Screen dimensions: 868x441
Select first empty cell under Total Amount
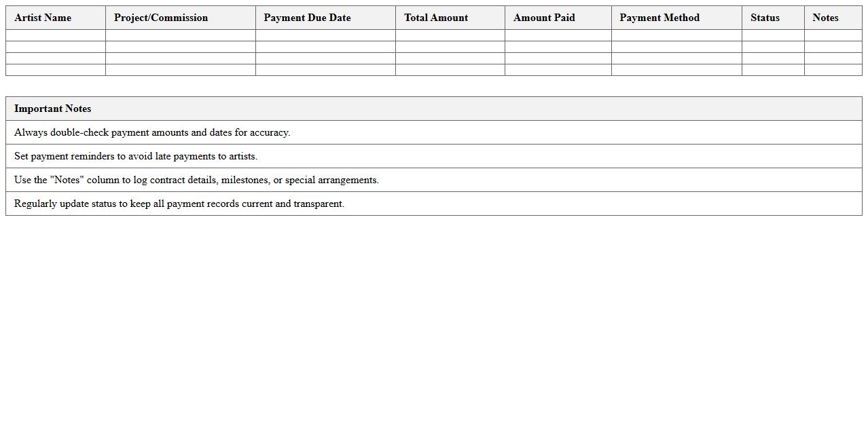(450, 35)
